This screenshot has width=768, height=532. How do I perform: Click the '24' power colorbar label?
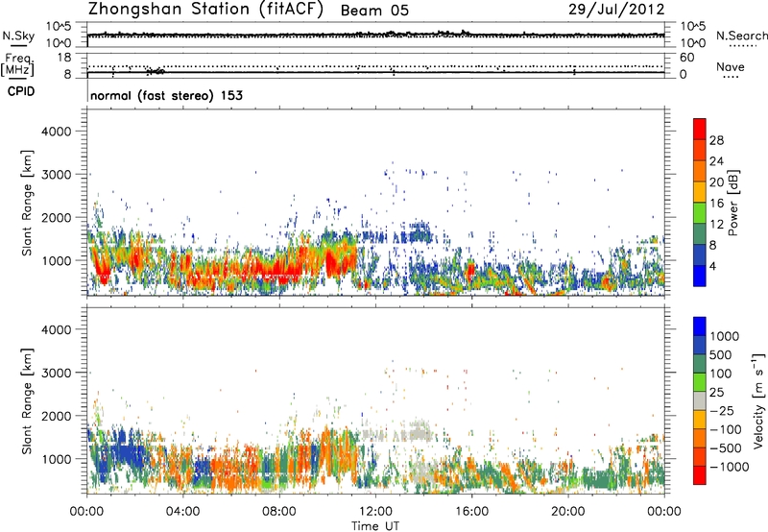[x=716, y=161]
